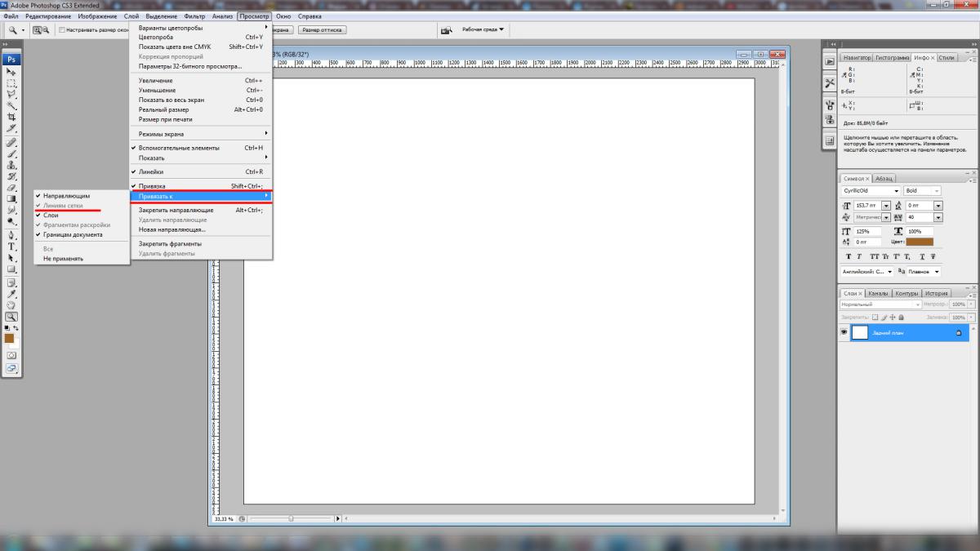This screenshot has height=551, width=980.
Task: Click the foreground brown color swatch
Action: (x=9, y=337)
